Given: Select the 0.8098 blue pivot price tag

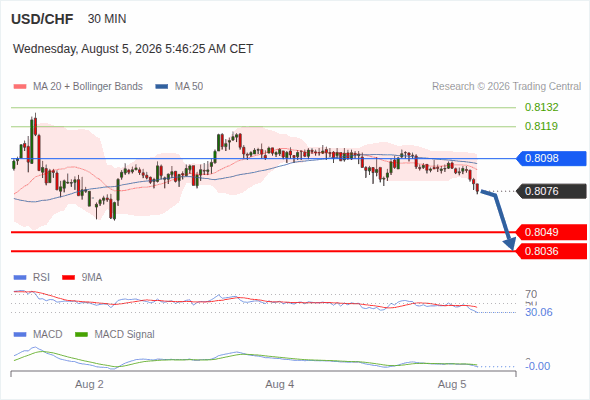Looking at the screenshot, I should click(x=550, y=158).
